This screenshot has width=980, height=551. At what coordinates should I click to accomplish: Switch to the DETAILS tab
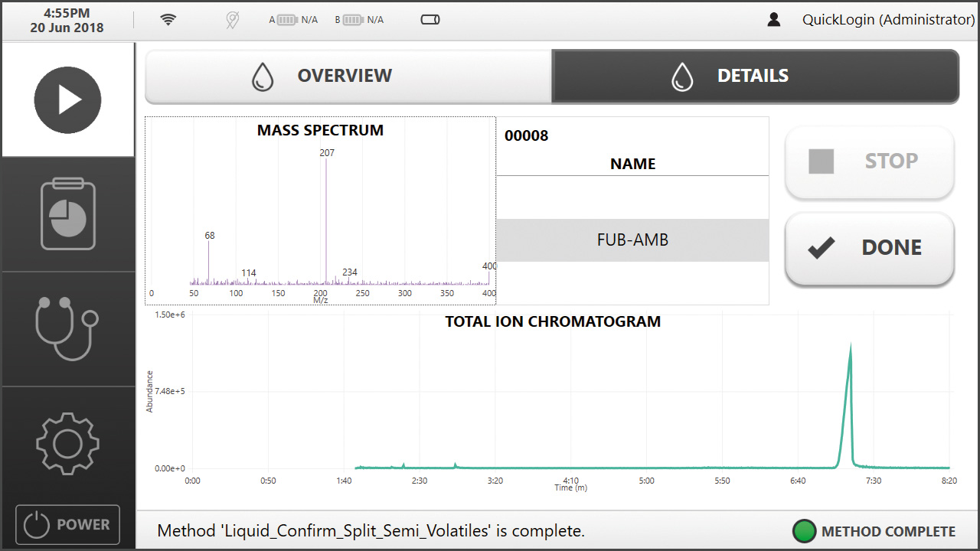(x=755, y=76)
